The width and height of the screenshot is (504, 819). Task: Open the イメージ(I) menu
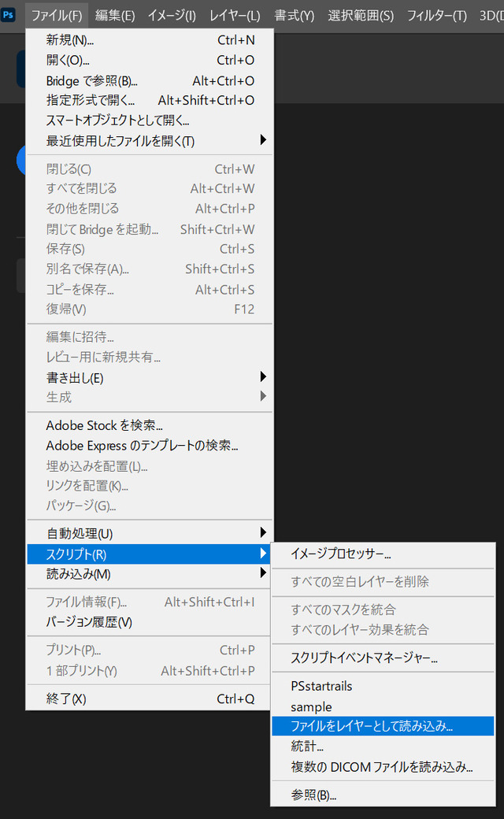pos(172,16)
